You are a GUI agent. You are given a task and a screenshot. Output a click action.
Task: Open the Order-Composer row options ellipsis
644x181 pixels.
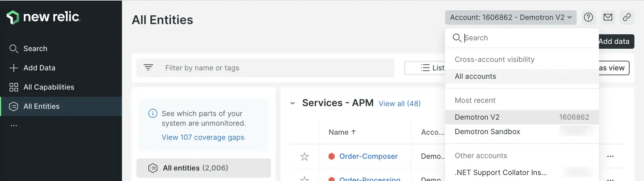[x=610, y=156]
